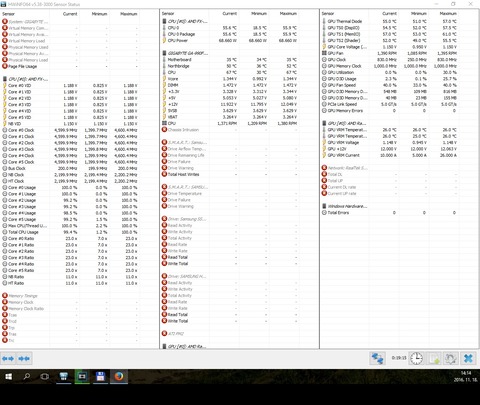Select the Core #0 Usage row
The height and width of the screenshot is (405, 480).
[x=70, y=187]
